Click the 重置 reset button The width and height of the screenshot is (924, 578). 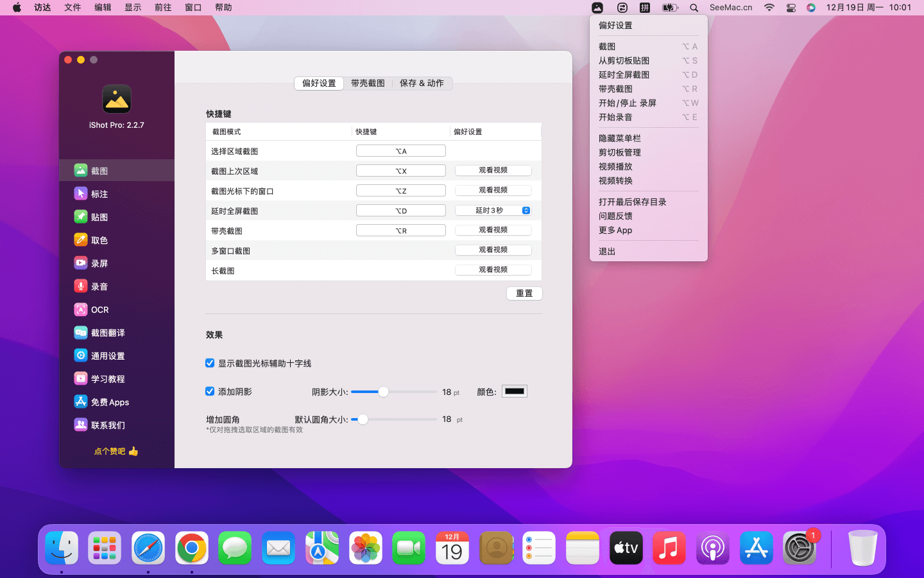524,293
